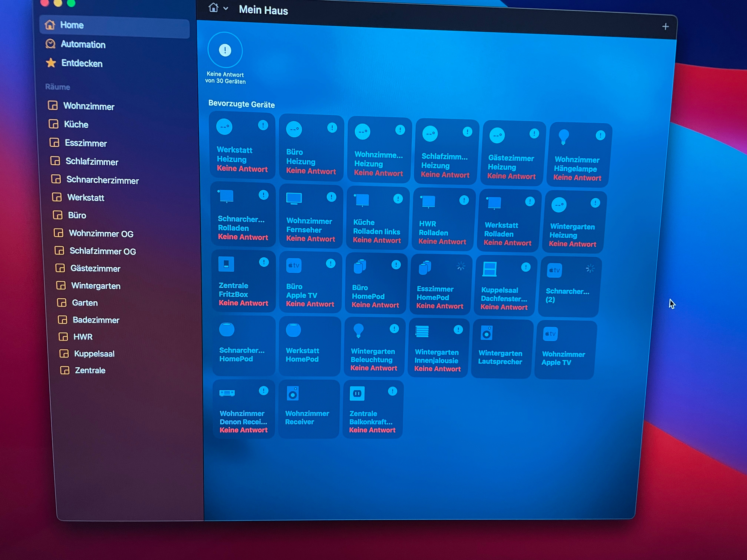Click the Bevorzugte Geräte heading
Screen dimensions: 747x560
pyautogui.click(x=241, y=104)
